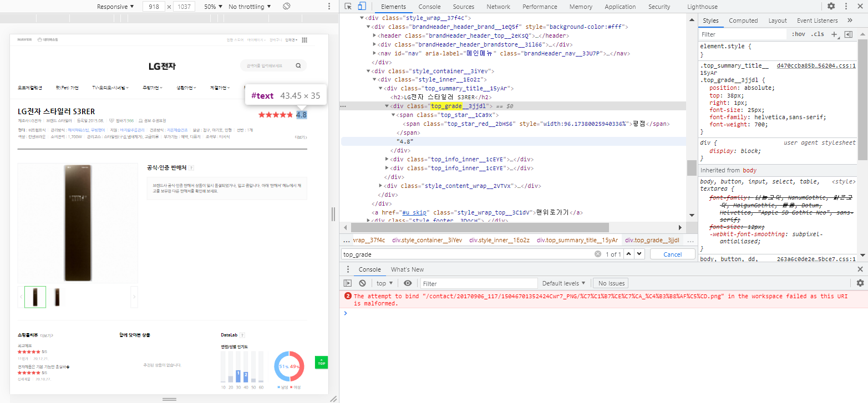The image size is (868, 403).
Task: Toggle the :hov element state button
Action: tap(799, 34)
